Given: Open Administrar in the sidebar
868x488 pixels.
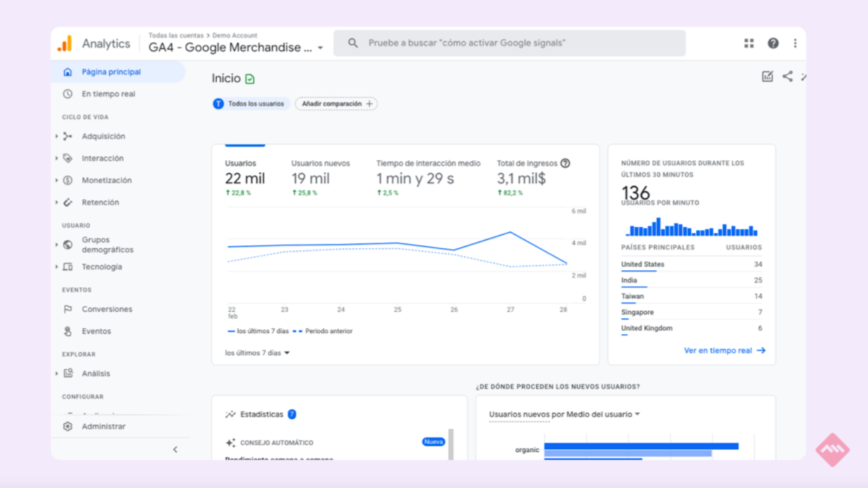Looking at the screenshot, I should [x=118, y=426].
